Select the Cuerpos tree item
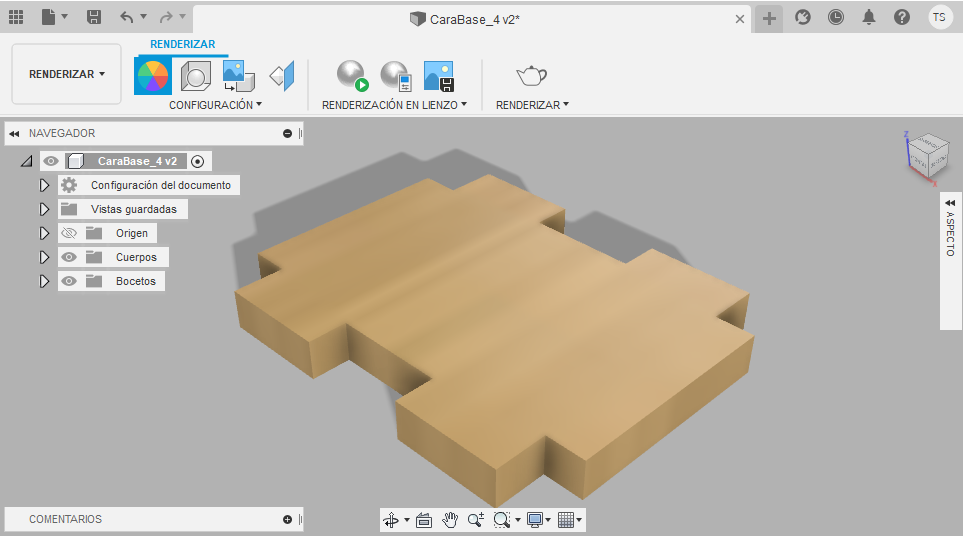The image size is (963, 536). point(136,257)
